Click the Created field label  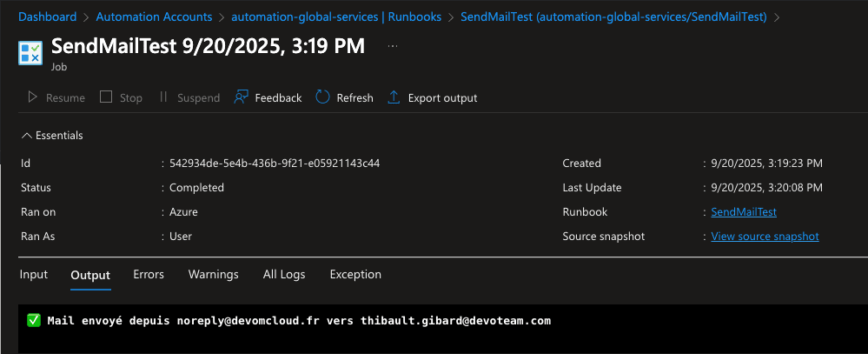click(581, 164)
